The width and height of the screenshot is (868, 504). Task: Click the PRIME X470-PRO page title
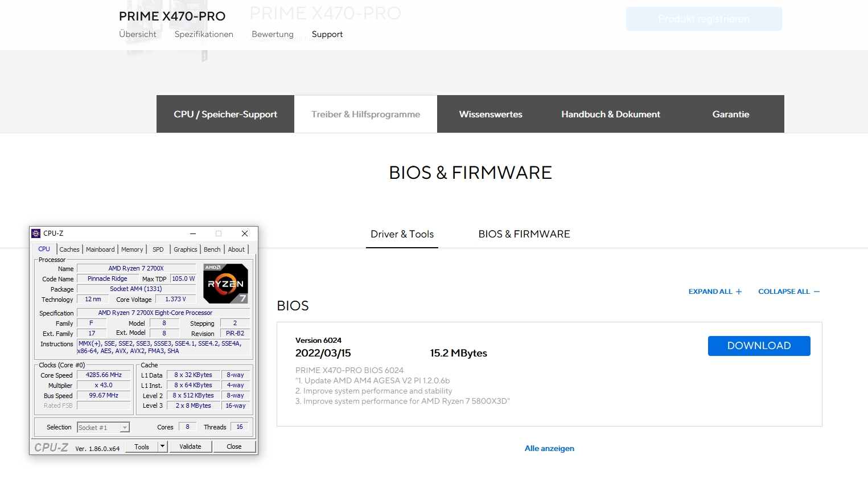[172, 16]
